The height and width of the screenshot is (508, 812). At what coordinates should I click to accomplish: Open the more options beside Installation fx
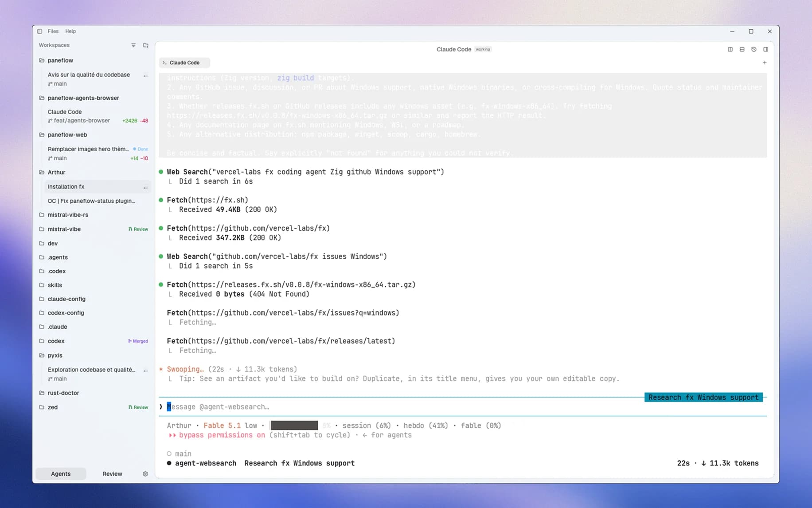pos(145,187)
